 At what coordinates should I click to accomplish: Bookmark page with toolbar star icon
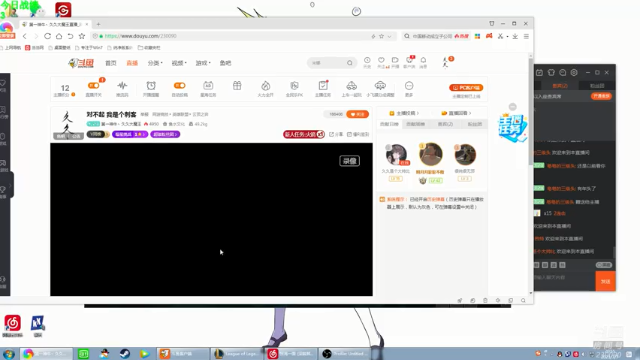click(x=82, y=36)
